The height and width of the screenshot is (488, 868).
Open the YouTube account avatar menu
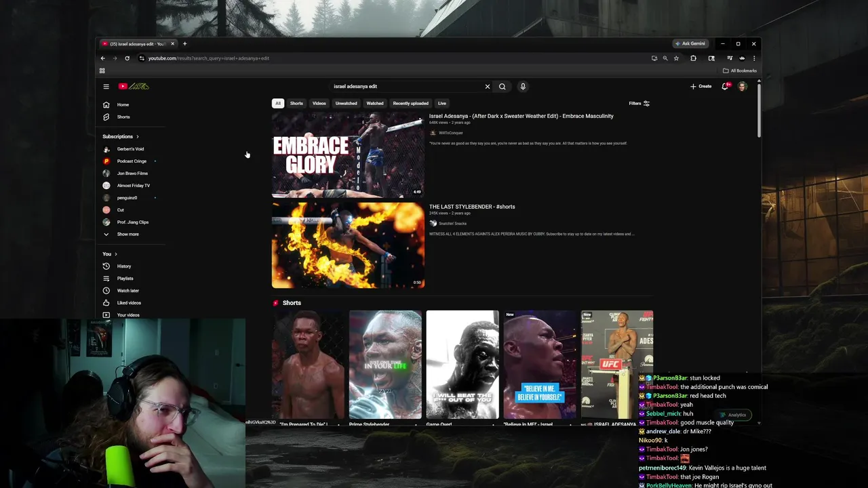[743, 86]
